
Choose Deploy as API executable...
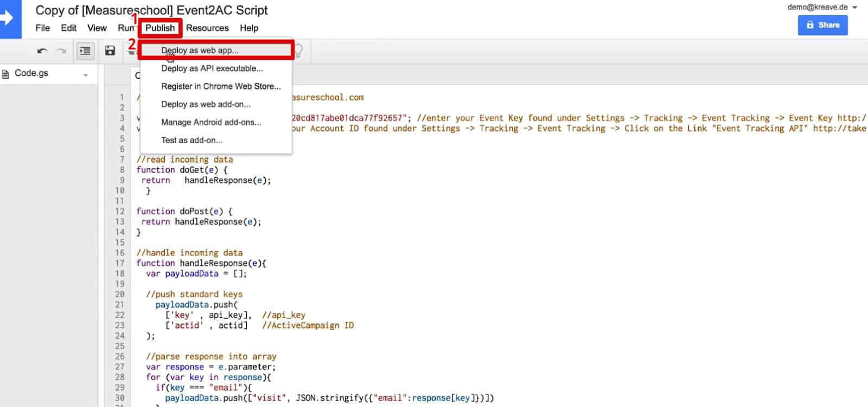pos(216,68)
